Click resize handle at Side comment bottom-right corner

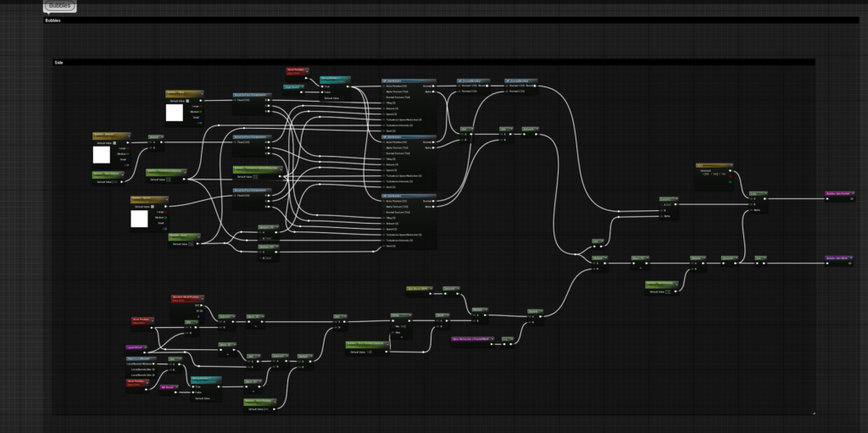point(812,413)
